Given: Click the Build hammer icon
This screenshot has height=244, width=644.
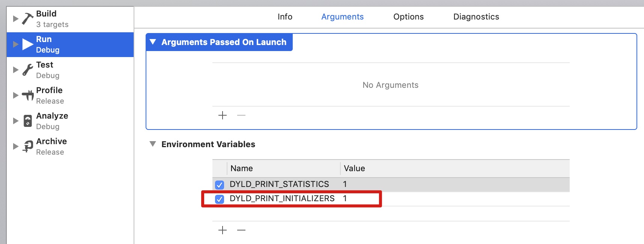Looking at the screenshot, I should 27,18.
